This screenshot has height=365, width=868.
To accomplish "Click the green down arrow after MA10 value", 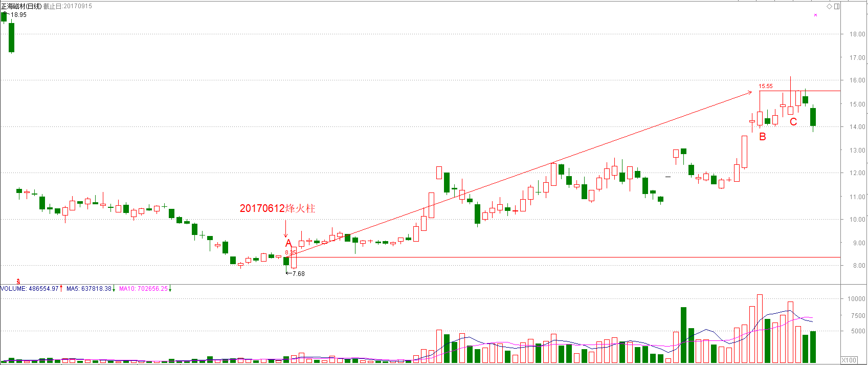I will tap(170, 289).
